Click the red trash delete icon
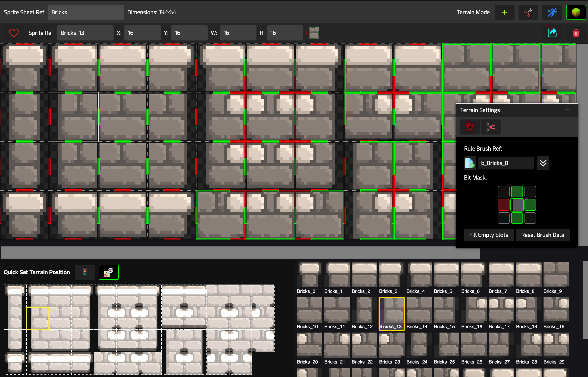This screenshot has width=588, height=377. (x=576, y=33)
